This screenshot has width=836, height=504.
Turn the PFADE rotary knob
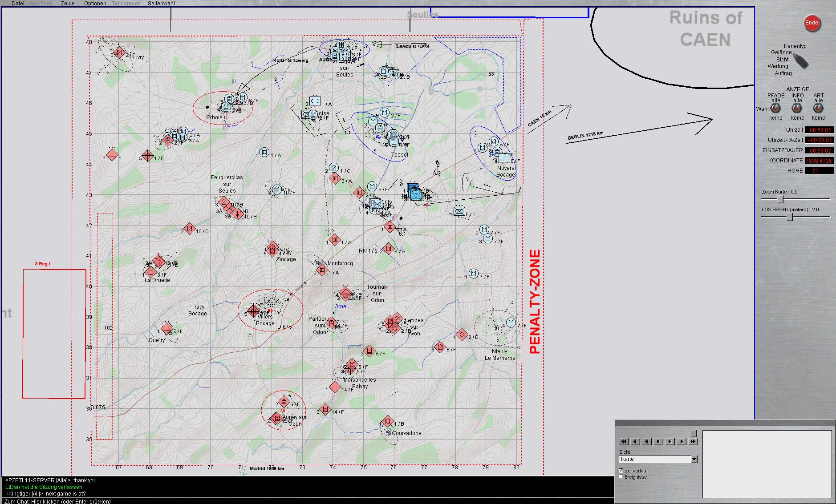(x=775, y=109)
